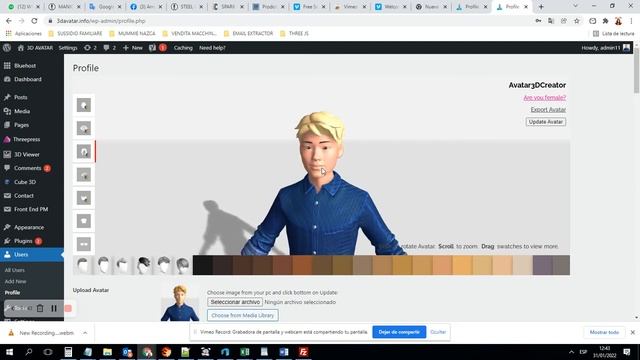Open the browser extensions puzzle icon
Image resolution: width=640 pixels, height=360 pixels.
pyautogui.click(x=605, y=21)
